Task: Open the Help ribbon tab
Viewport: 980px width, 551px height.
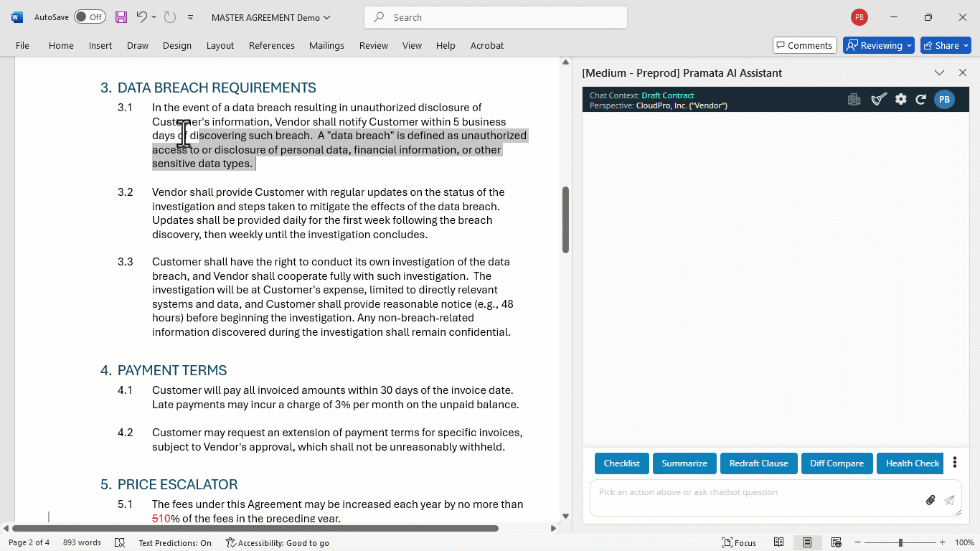Action: pos(446,45)
